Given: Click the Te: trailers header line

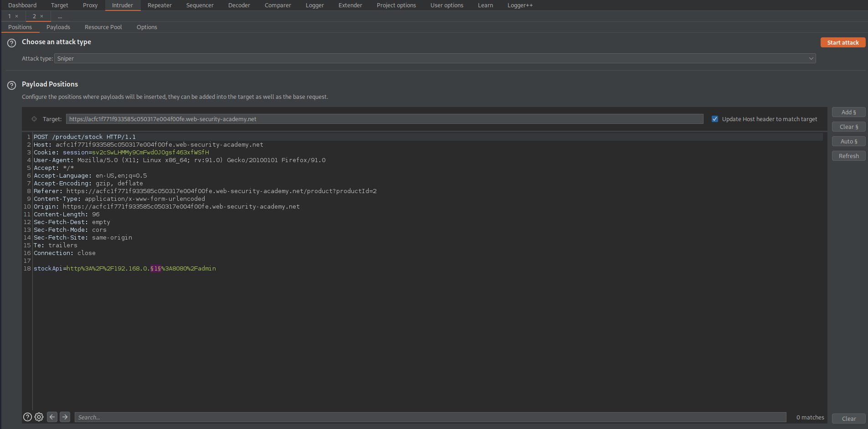Looking at the screenshot, I should 56,245.
